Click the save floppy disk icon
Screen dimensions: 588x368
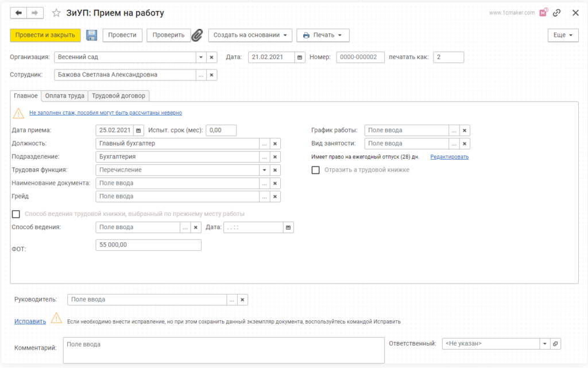click(91, 36)
